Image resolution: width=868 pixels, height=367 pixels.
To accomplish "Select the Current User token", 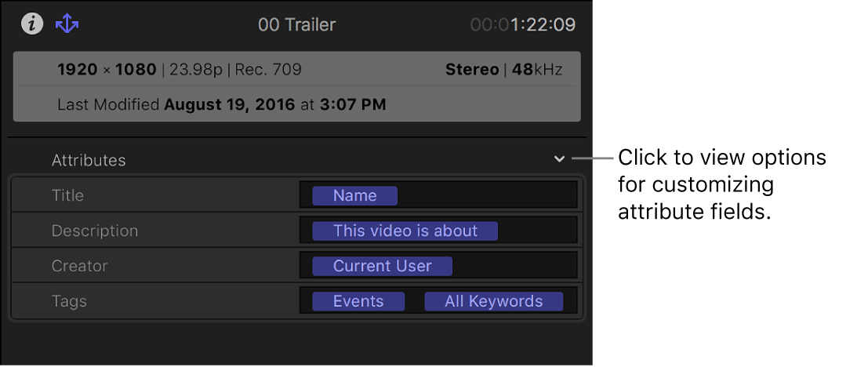I will point(382,266).
